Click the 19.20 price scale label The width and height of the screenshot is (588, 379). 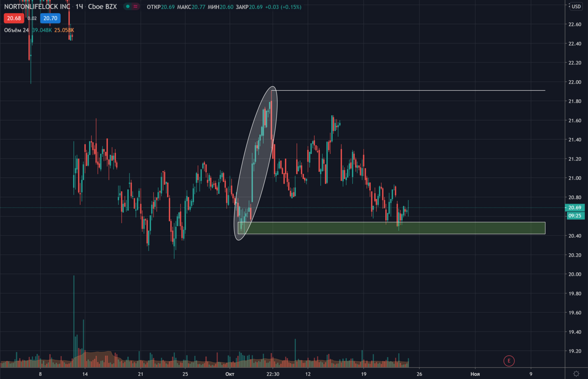click(575, 351)
